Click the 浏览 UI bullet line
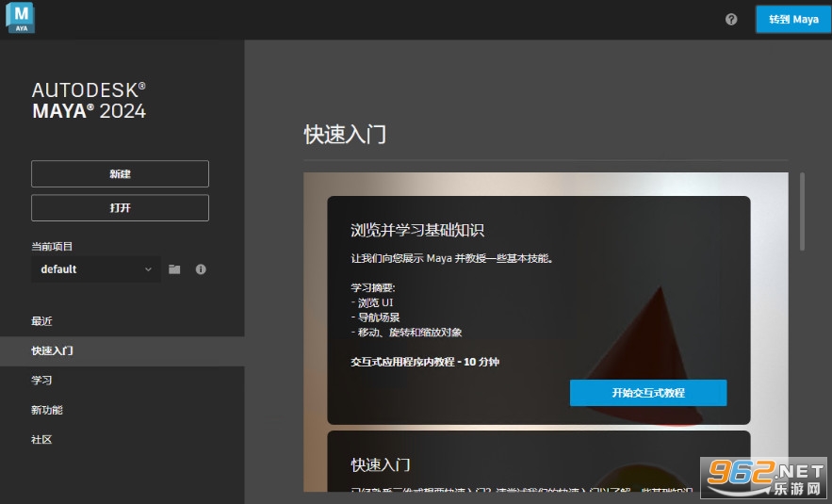 372,302
